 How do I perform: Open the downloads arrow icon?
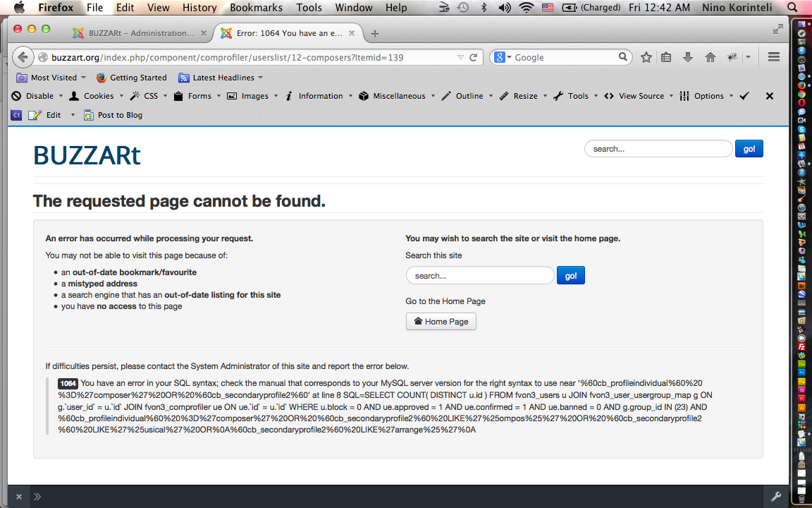click(x=688, y=58)
